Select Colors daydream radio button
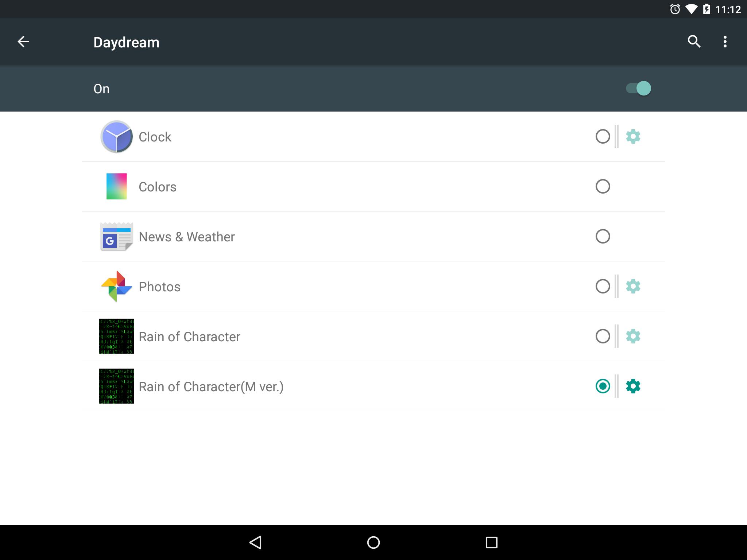The image size is (747, 560). 603,186
